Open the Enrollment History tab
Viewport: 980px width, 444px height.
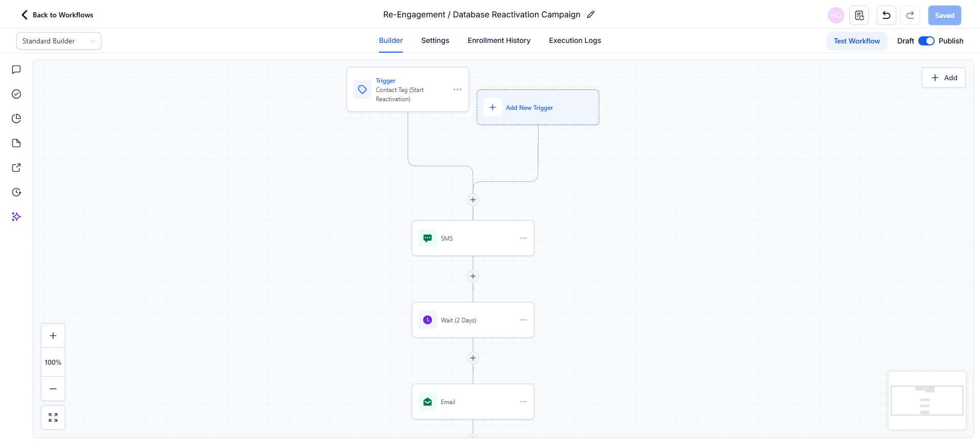click(x=499, y=40)
